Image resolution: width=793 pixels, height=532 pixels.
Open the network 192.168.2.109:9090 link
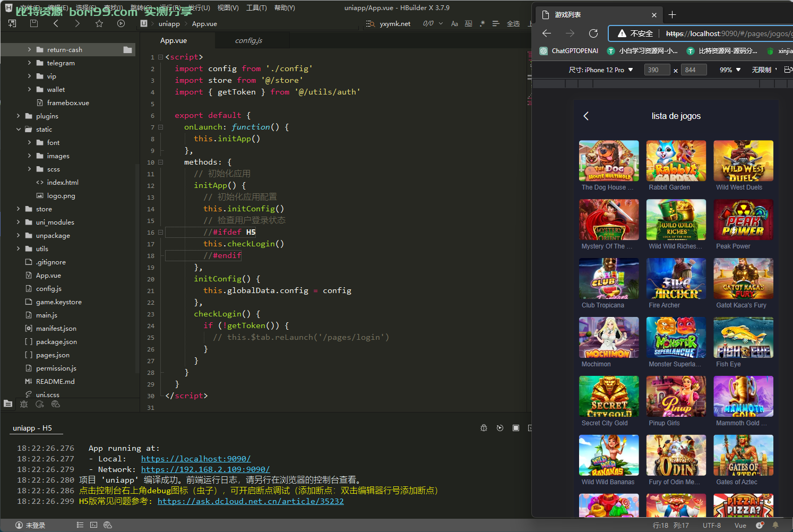[x=205, y=469]
